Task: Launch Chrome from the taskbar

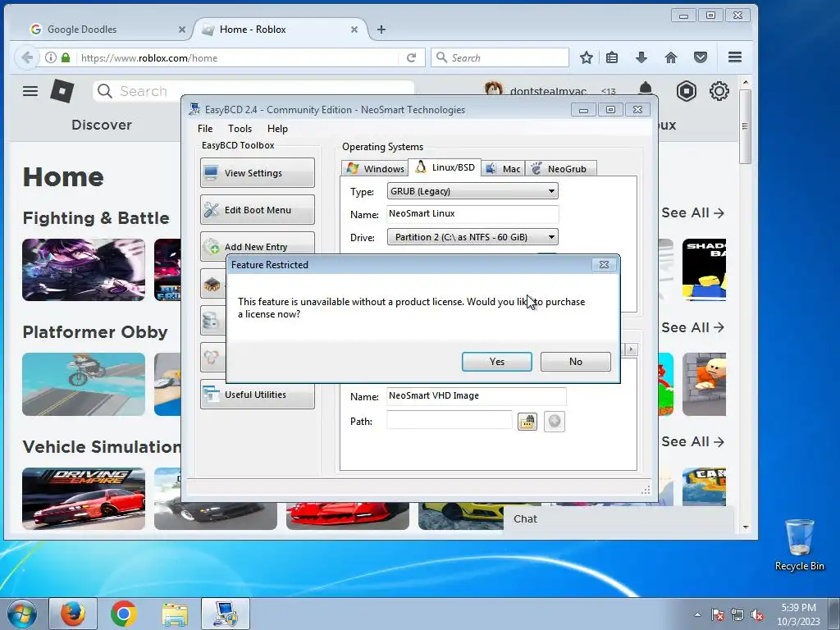Action: click(124, 614)
